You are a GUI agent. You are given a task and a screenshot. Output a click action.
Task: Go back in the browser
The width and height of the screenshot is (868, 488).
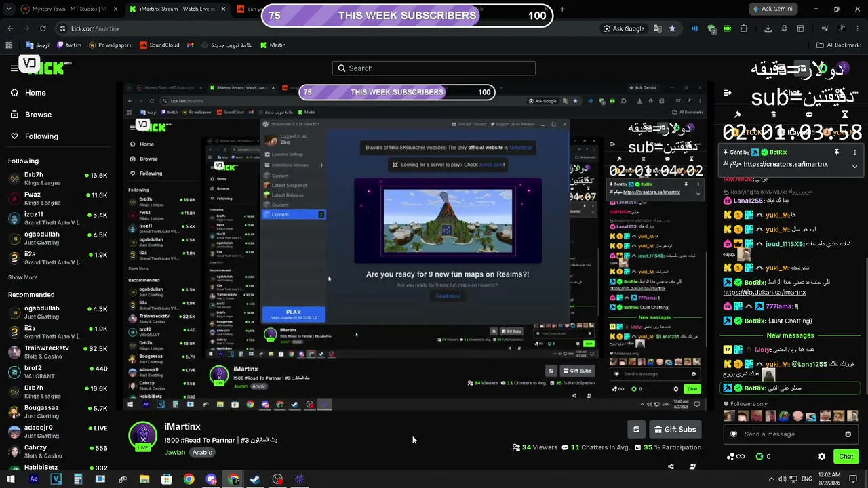[10, 28]
